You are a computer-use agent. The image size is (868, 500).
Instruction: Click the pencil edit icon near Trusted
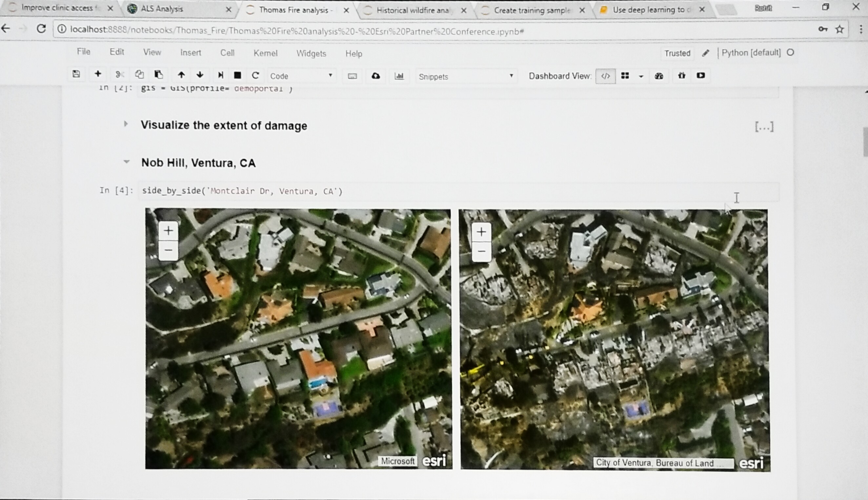pyautogui.click(x=705, y=53)
